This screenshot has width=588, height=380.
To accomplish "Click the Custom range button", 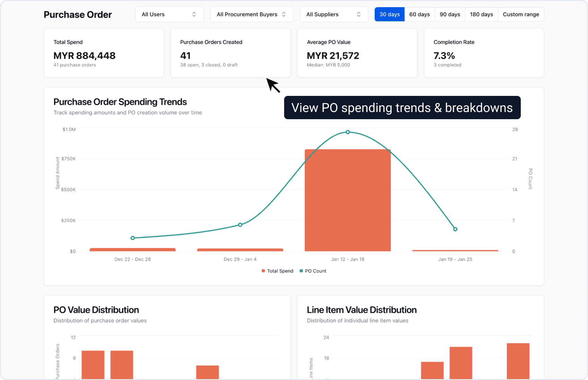I will coord(521,14).
